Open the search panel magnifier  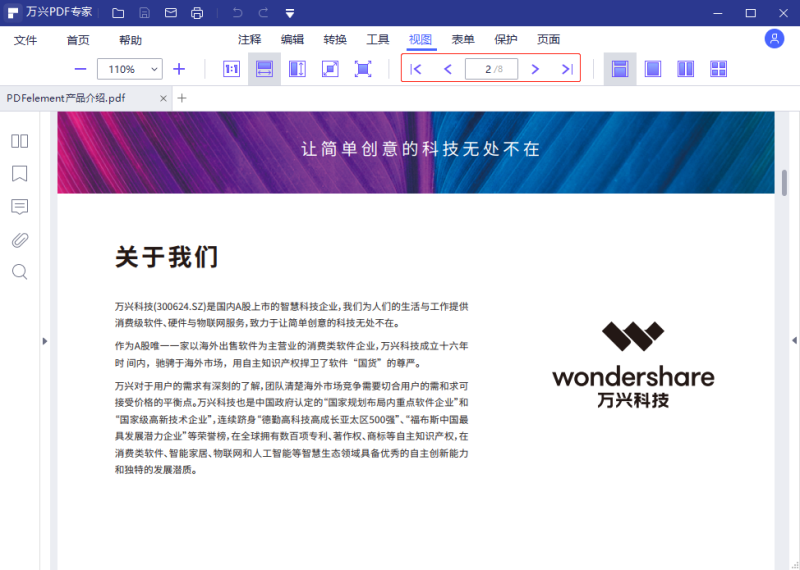coord(19,272)
